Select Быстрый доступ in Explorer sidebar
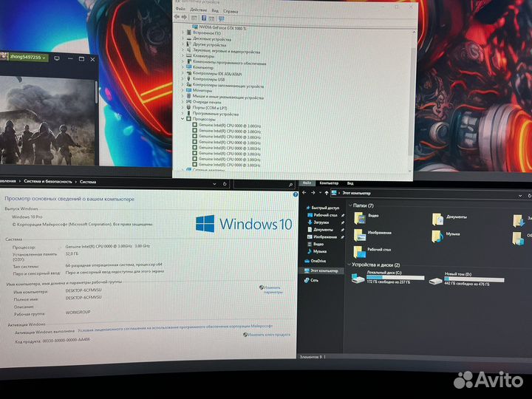532x399 pixels. [x=322, y=208]
